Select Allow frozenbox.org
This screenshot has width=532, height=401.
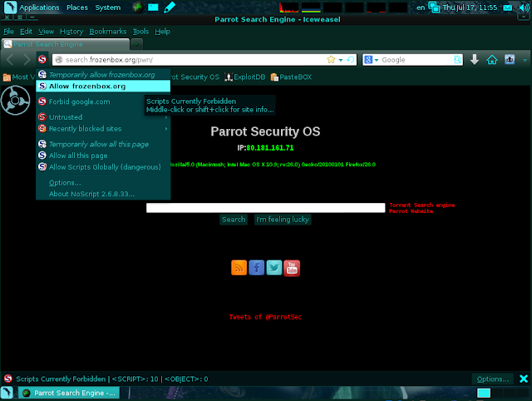[103, 87]
